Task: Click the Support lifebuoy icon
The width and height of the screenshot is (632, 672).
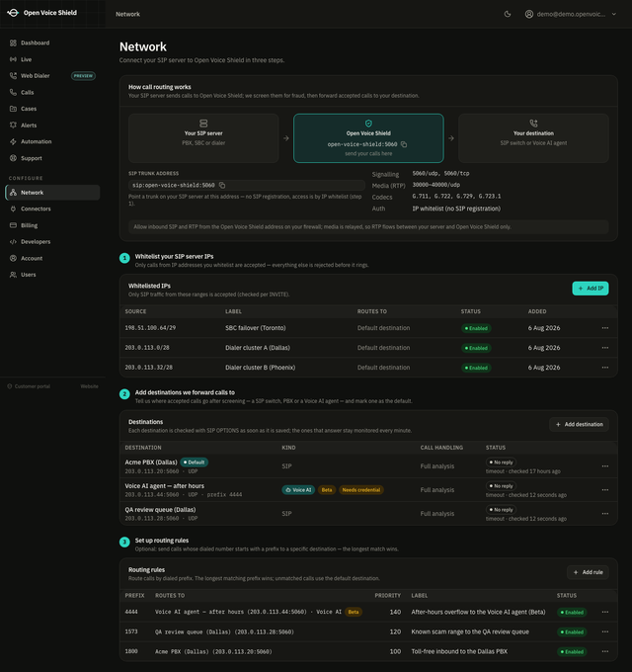Action: [13, 158]
